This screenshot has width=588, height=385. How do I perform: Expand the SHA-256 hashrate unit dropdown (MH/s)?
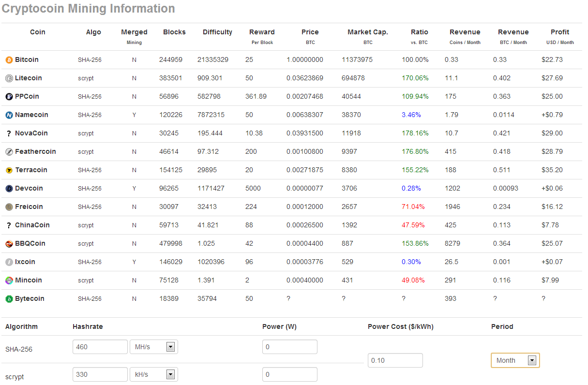point(154,347)
